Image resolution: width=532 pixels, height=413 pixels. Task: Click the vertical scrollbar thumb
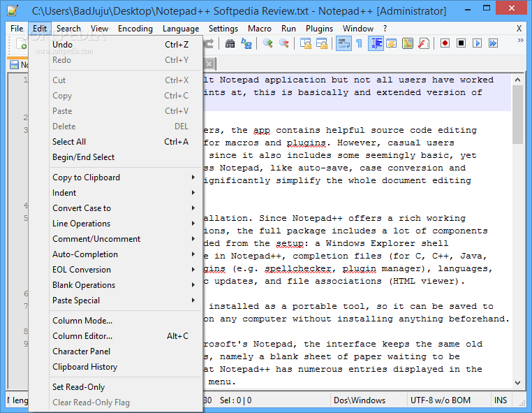point(517,115)
